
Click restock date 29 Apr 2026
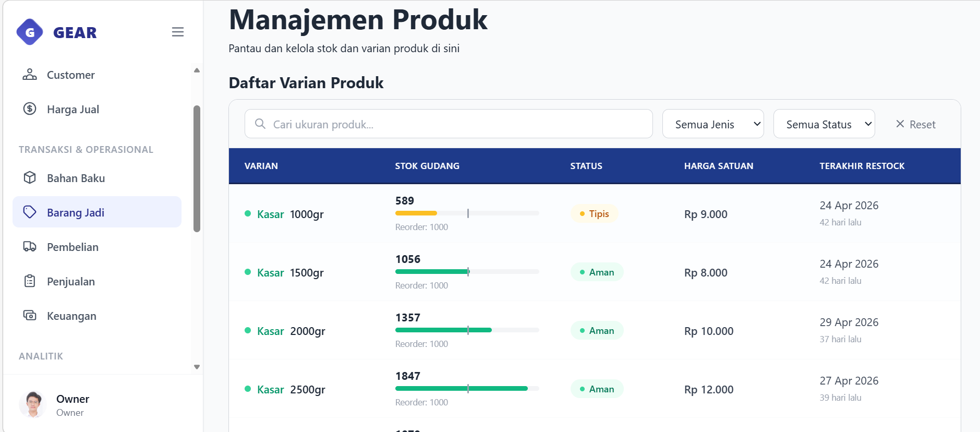(849, 322)
